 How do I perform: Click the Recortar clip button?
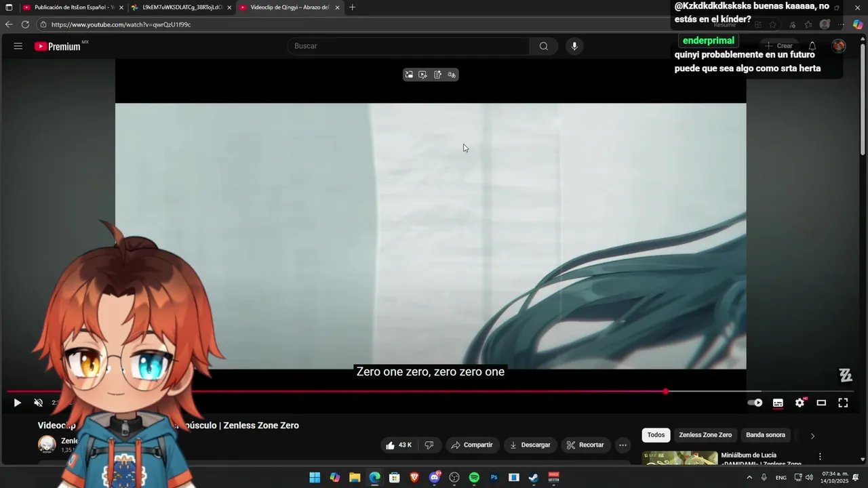pos(585,445)
